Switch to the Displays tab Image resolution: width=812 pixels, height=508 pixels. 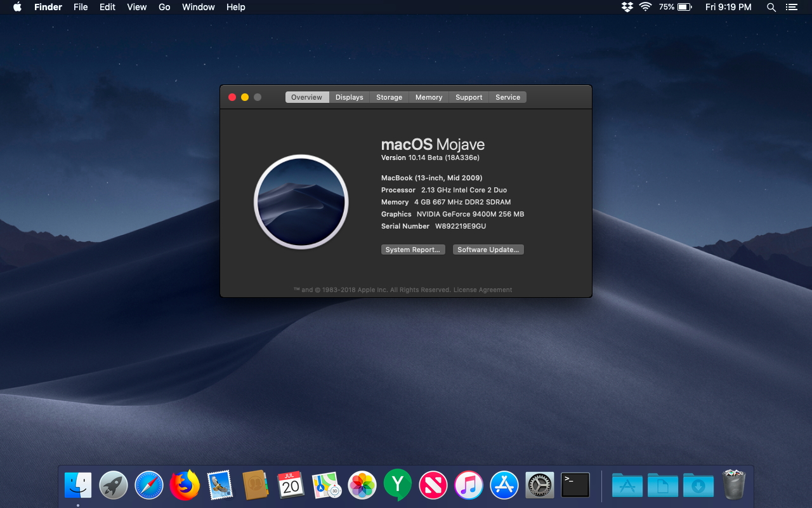tap(350, 97)
